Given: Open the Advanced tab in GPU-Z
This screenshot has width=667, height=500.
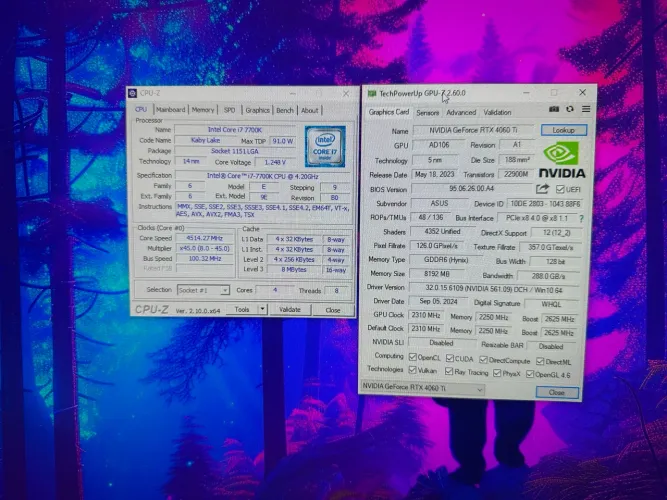Looking at the screenshot, I should coord(461,113).
